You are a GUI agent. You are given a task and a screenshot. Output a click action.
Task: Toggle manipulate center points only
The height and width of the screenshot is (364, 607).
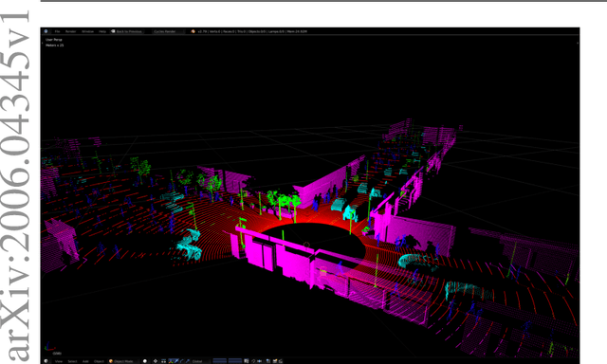pyautogui.click(x=163, y=361)
